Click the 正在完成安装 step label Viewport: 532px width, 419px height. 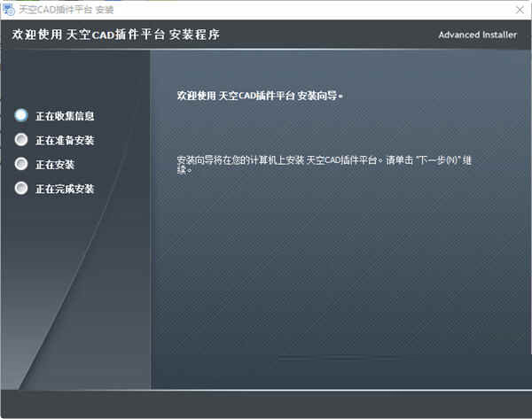(x=65, y=189)
